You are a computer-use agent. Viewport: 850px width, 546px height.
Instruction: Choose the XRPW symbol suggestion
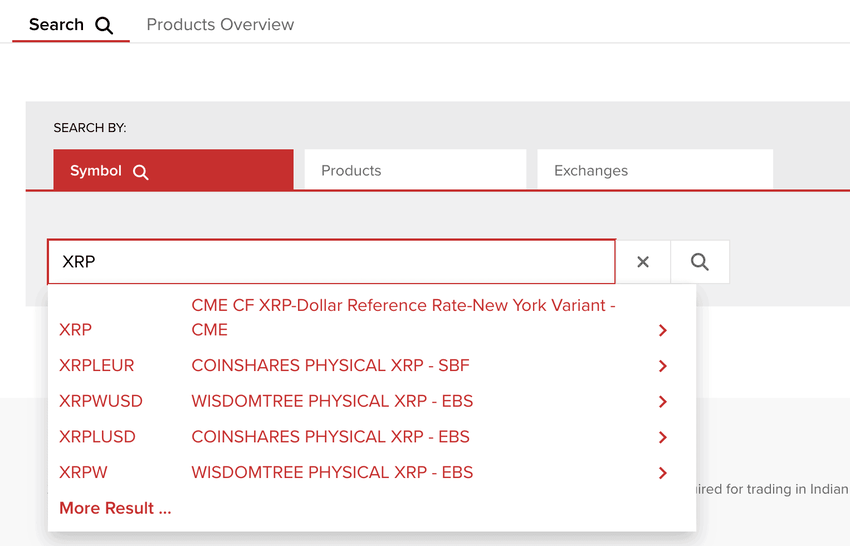point(83,473)
